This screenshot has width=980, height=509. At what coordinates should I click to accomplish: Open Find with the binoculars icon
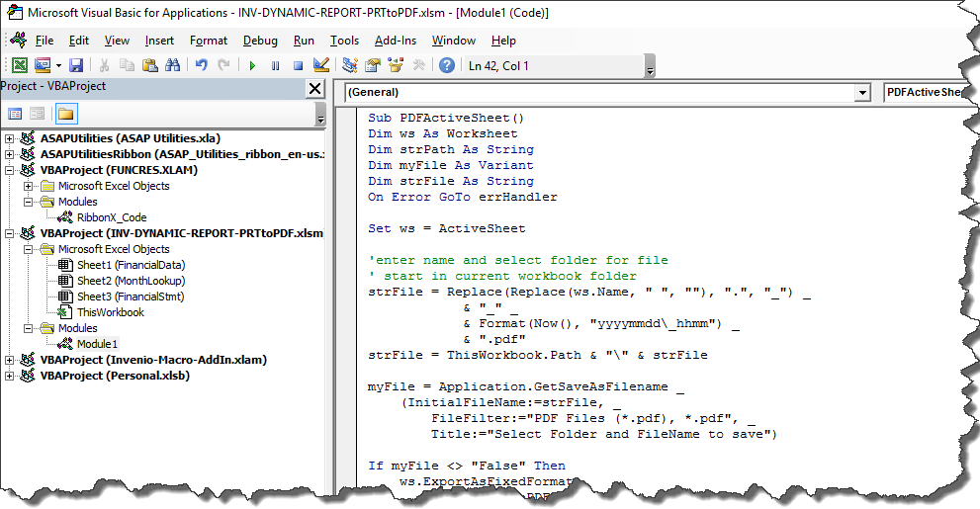[x=172, y=65]
